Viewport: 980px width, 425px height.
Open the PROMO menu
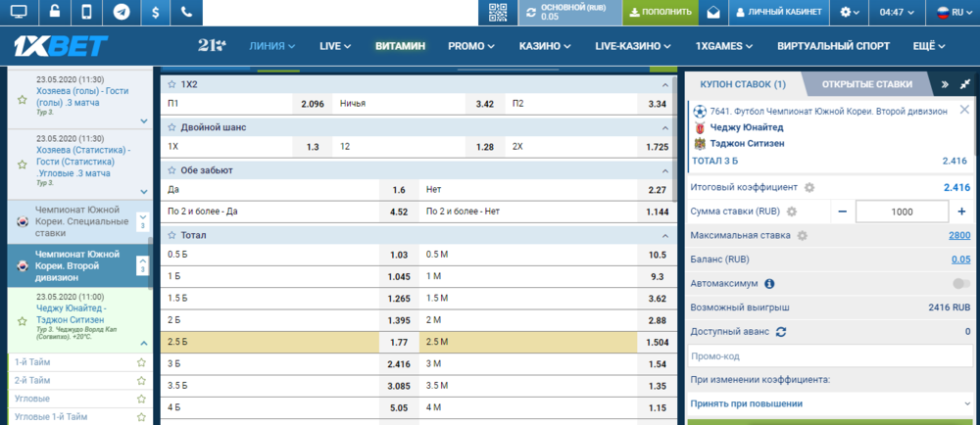tap(471, 46)
